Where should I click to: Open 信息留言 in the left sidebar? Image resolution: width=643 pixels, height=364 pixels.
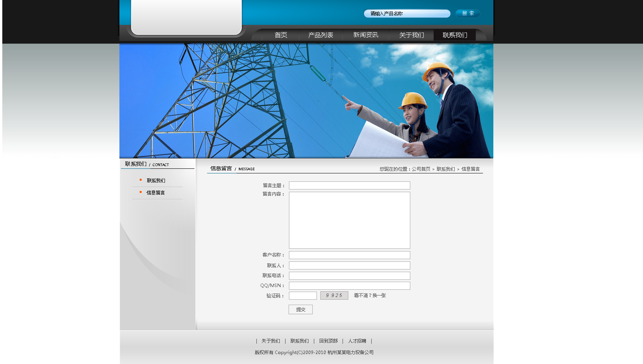[155, 193]
